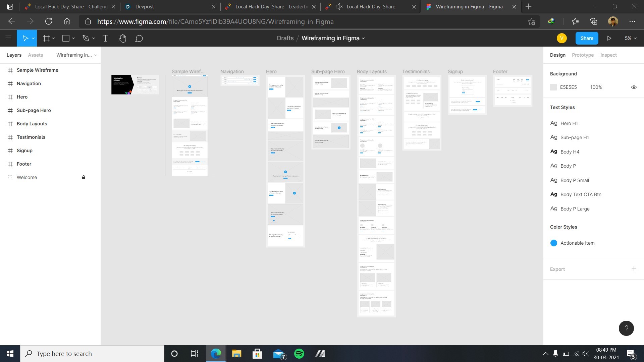The width and height of the screenshot is (644, 362).
Task: Click the Present play button
Action: [x=609, y=38]
